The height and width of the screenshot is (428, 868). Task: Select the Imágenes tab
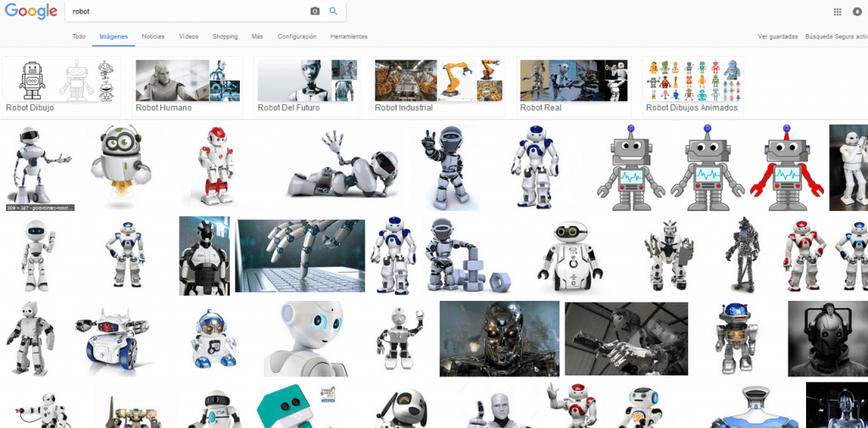click(x=114, y=36)
